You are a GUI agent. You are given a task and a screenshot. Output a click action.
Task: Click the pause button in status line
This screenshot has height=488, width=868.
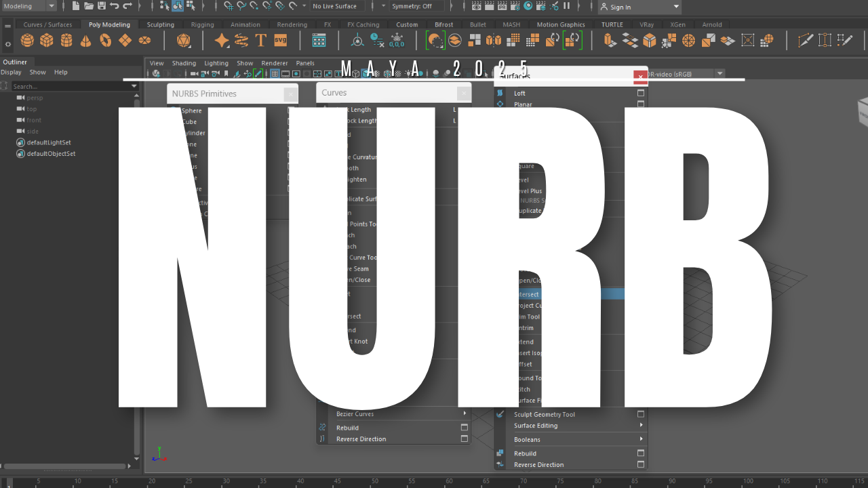coord(567,6)
